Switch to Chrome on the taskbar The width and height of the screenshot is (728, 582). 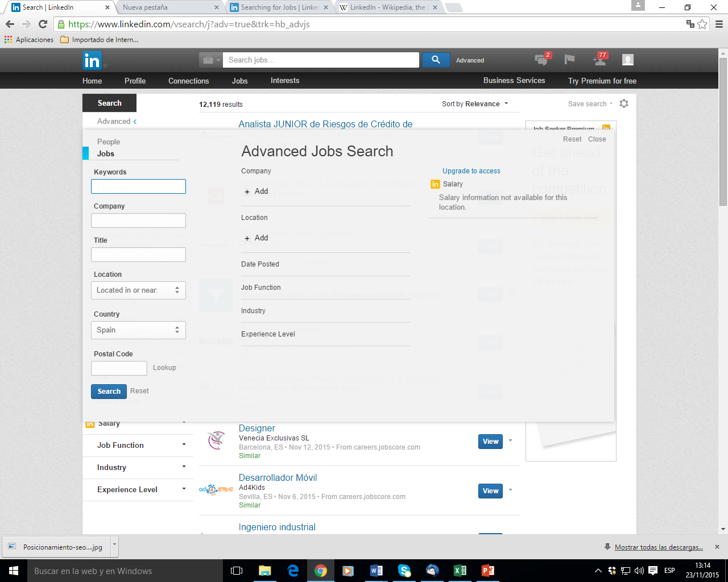click(321, 571)
